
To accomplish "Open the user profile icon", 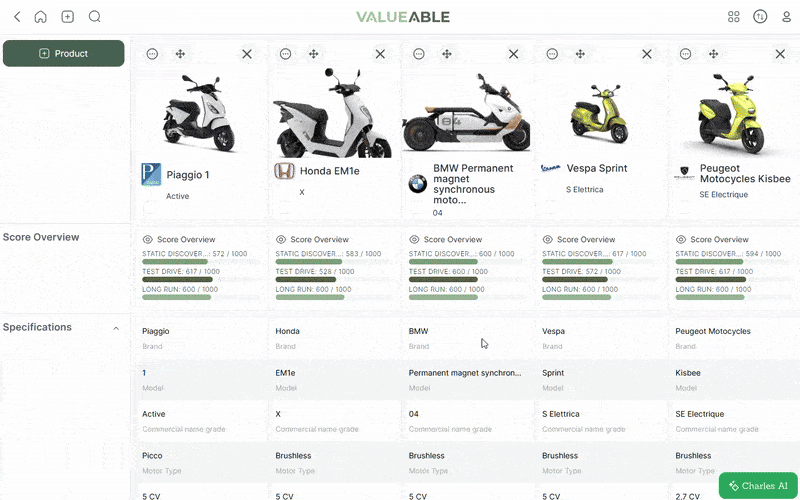I will [x=786, y=17].
